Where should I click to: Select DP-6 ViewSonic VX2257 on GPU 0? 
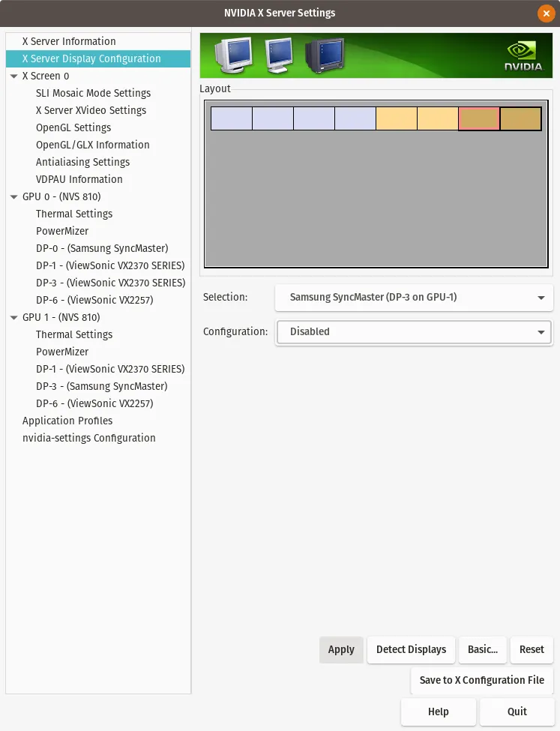94,300
